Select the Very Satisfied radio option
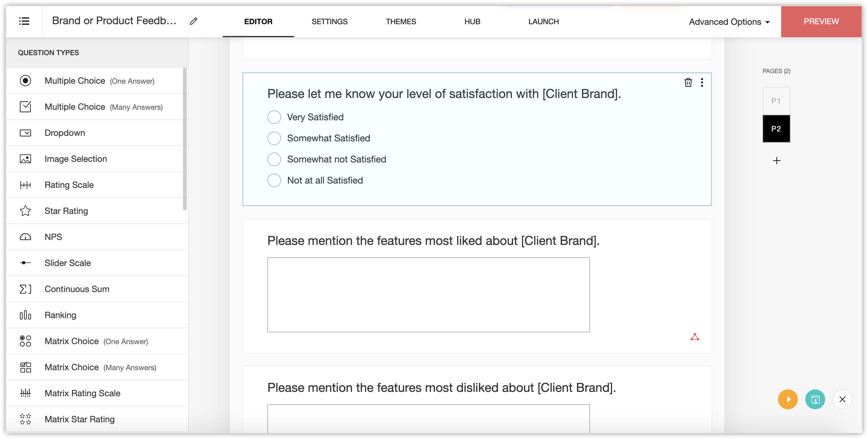The width and height of the screenshot is (868, 439). pos(274,117)
